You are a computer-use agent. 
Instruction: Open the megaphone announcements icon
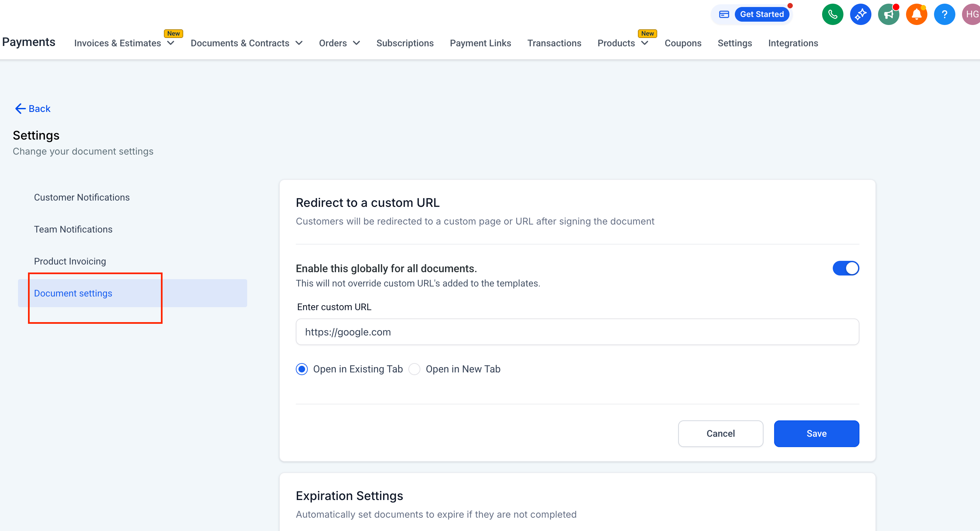[888, 14]
